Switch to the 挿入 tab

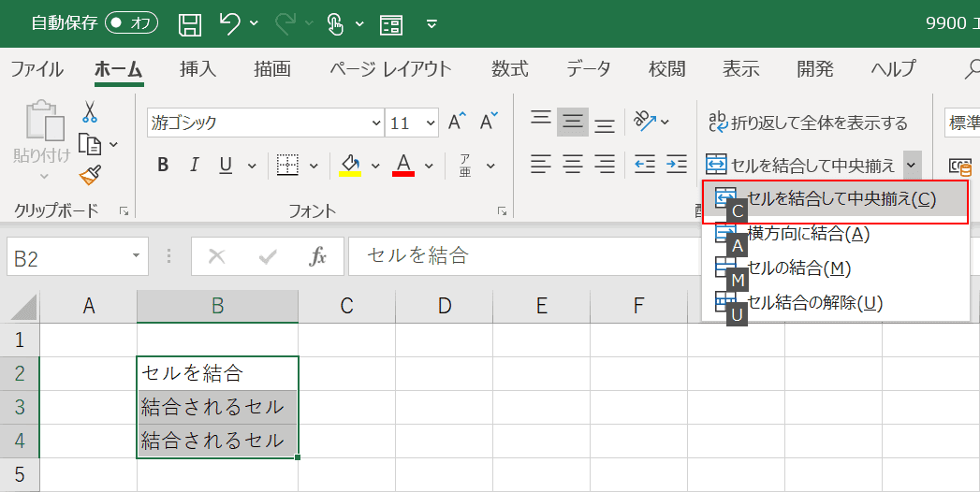tap(197, 68)
